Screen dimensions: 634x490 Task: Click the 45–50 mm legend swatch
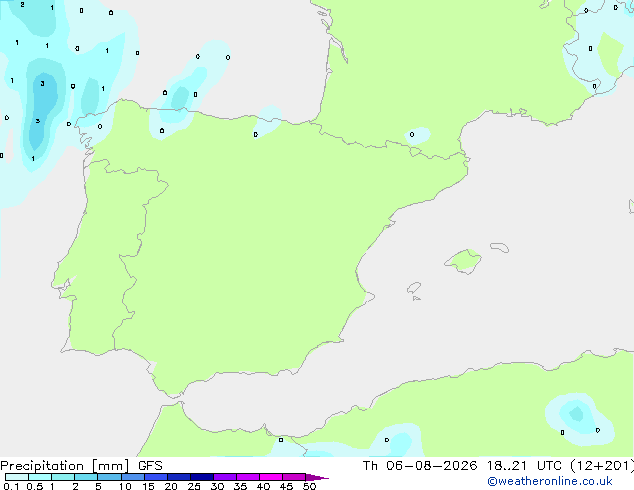[294, 477]
